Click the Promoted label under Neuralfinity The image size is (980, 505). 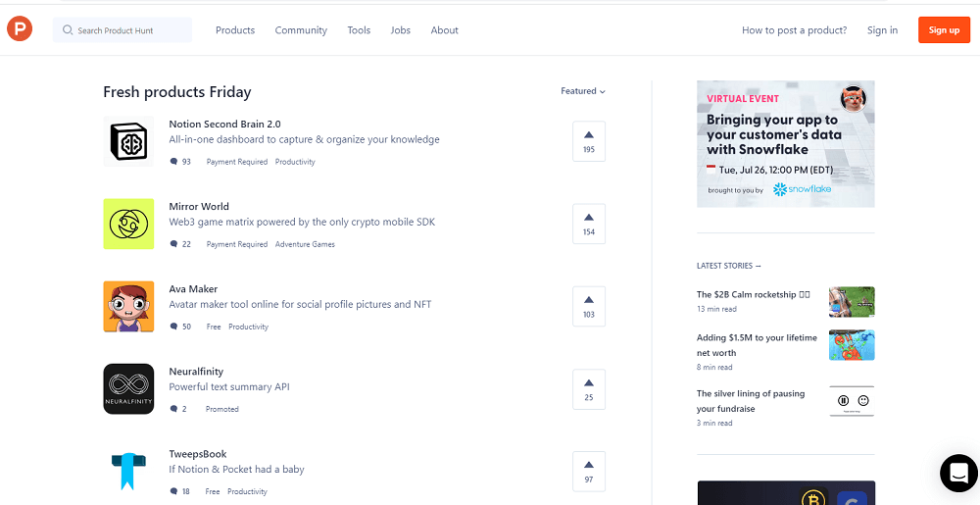[222, 409]
